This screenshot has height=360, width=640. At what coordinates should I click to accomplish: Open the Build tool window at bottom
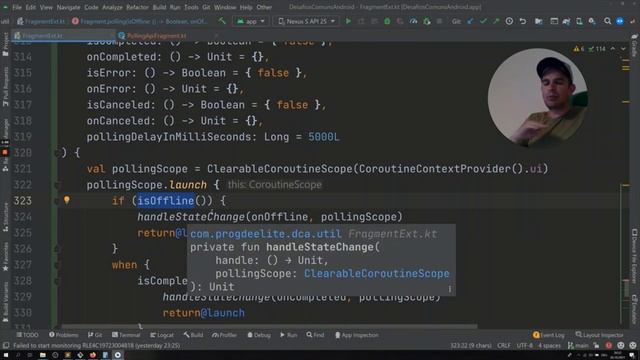[x=193, y=335]
